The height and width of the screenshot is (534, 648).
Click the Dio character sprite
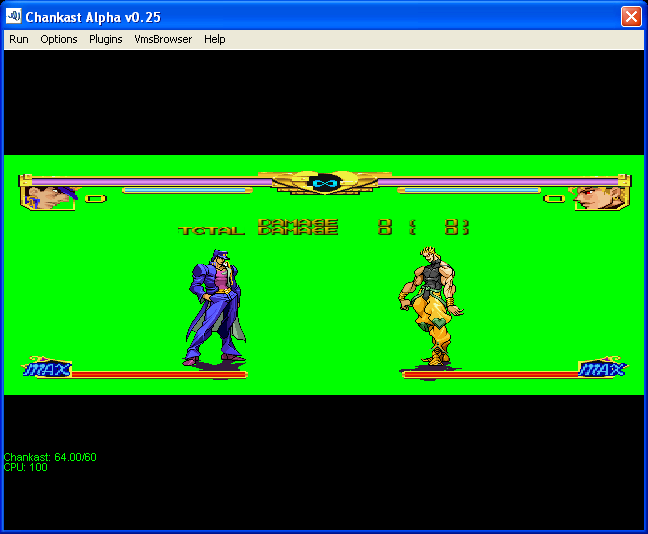(x=431, y=306)
